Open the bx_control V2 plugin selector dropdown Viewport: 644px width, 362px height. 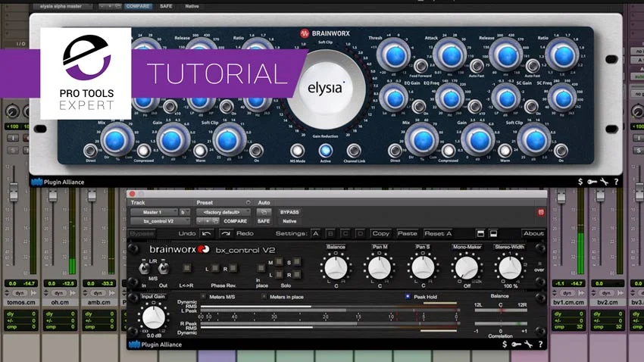point(160,221)
